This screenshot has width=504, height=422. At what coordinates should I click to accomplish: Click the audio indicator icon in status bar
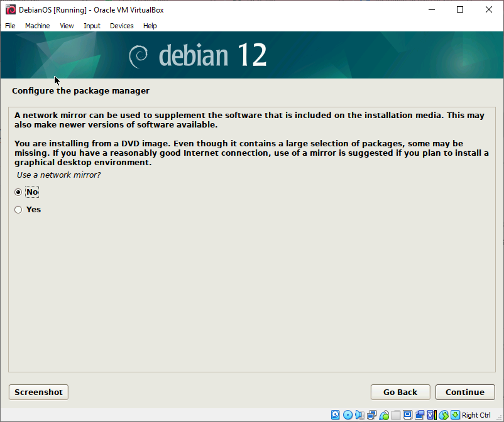tap(360, 415)
